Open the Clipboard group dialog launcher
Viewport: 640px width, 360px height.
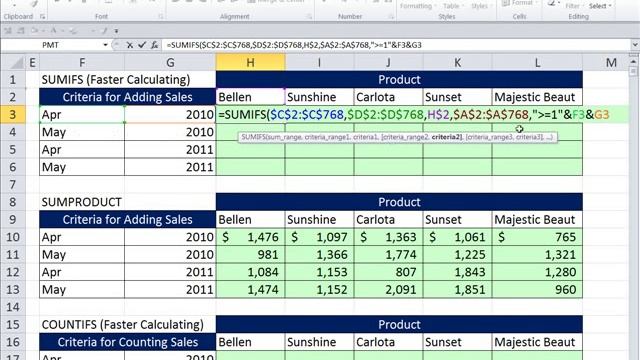tap(42, 17)
